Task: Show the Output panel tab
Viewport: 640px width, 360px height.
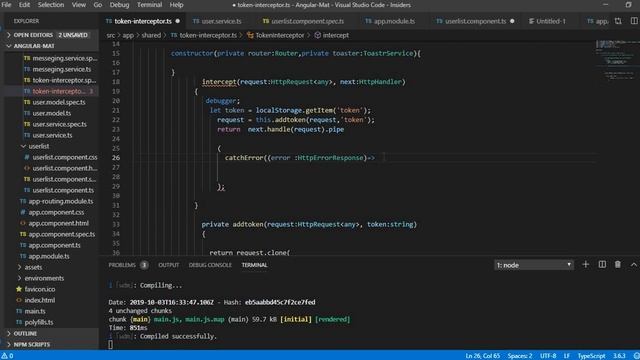Action: 169,265
